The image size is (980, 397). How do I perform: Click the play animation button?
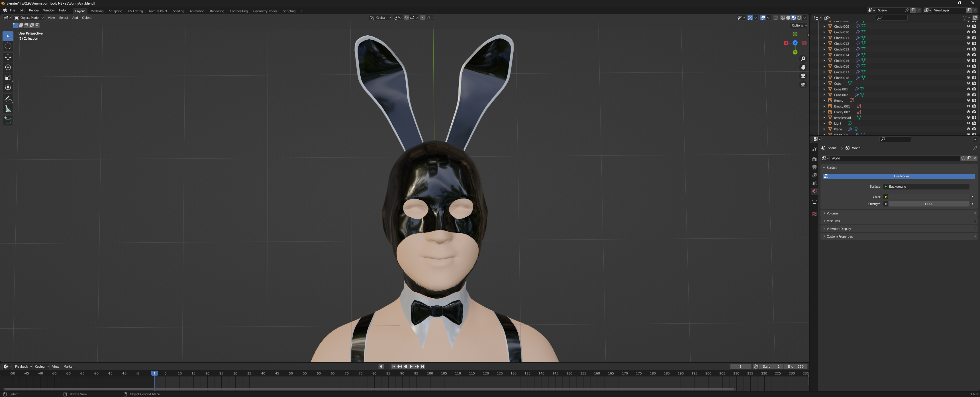pos(411,366)
